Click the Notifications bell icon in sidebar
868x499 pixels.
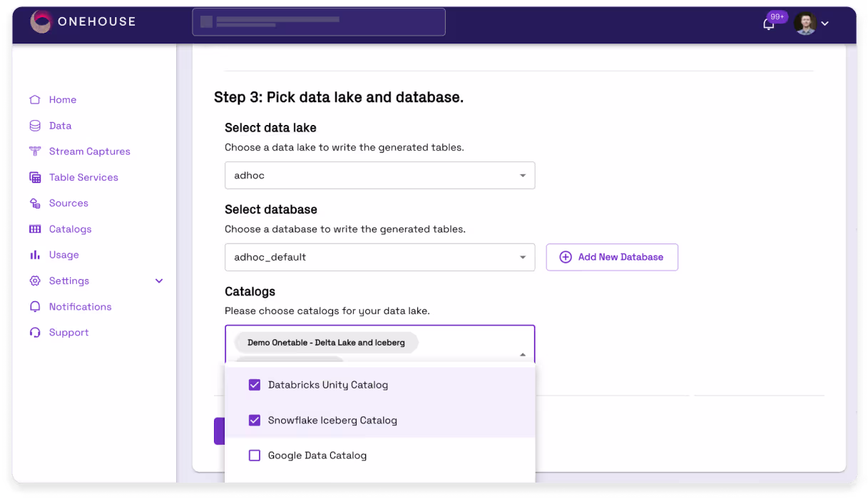(x=35, y=307)
